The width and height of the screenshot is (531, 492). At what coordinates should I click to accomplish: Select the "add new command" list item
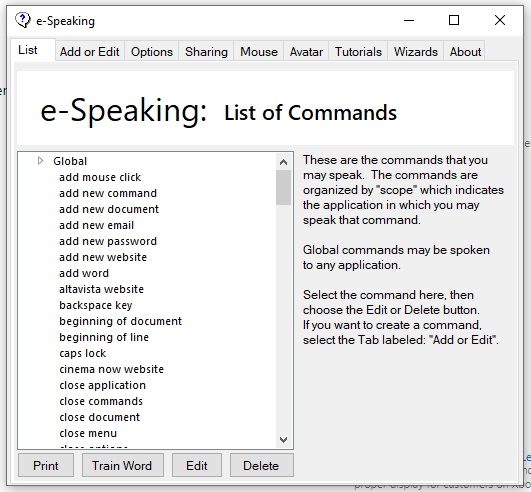[x=108, y=193]
